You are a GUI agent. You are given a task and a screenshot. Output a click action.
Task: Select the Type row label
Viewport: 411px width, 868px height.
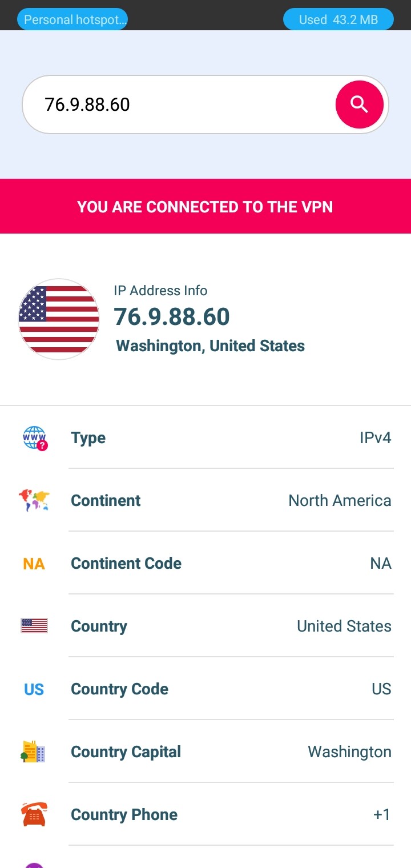coord(88,438)
